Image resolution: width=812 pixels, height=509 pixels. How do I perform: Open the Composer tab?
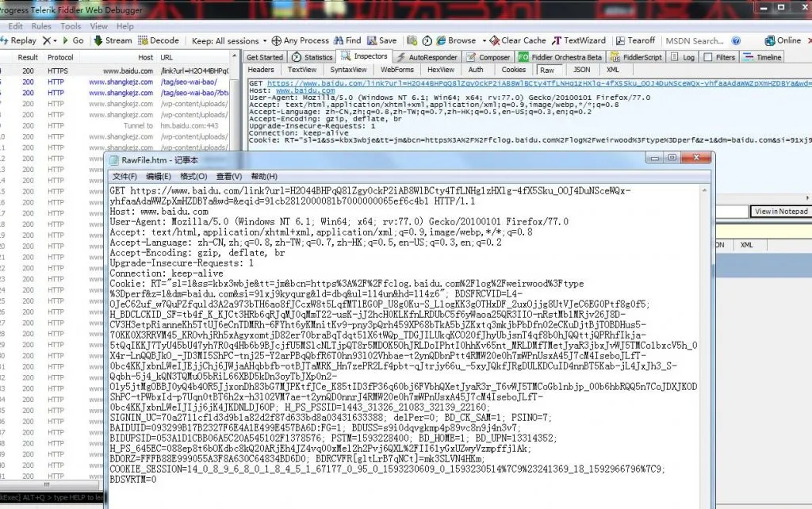click(x=488, y=57)
